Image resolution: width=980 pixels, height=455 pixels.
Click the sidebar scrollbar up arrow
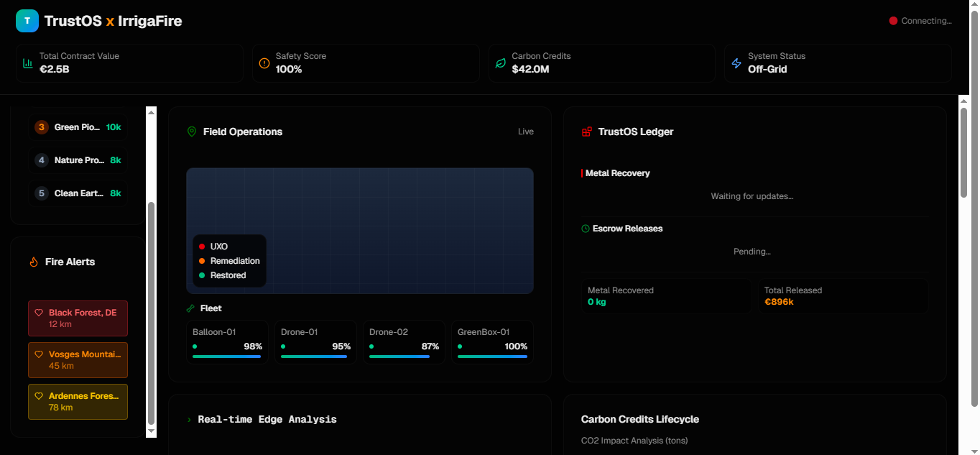[x=151, y=111]
